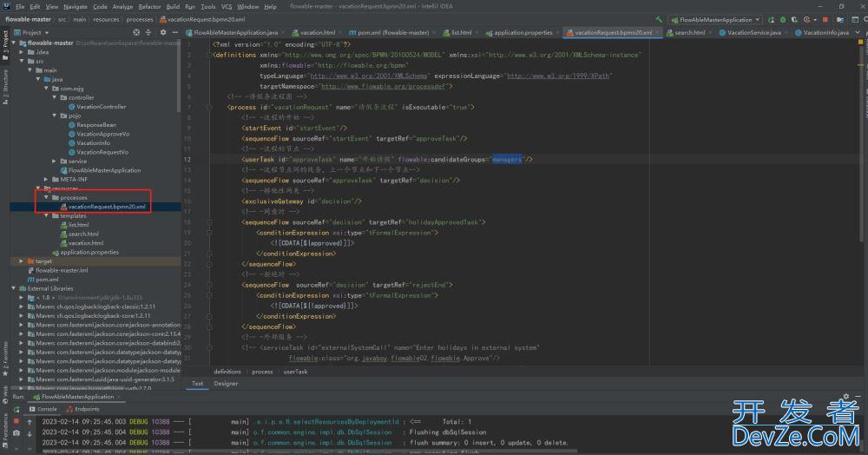Switch to the Designer tab
This screenshot has height=455, width=868.
coord(226,384)
